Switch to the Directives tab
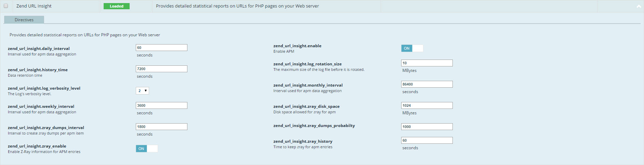This screenshot has width=644, height=165. 24,20
